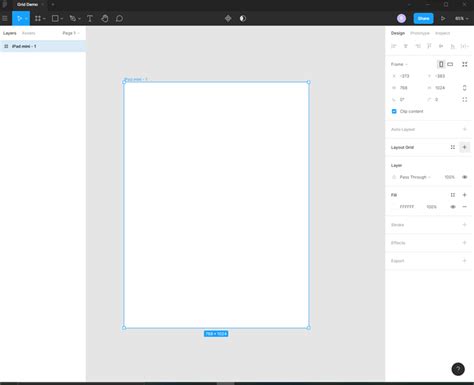Image resolution: width=474 pixels, height=385 pixels.
Task: Switch to the Prototype tab
Action: click(420, 33)
